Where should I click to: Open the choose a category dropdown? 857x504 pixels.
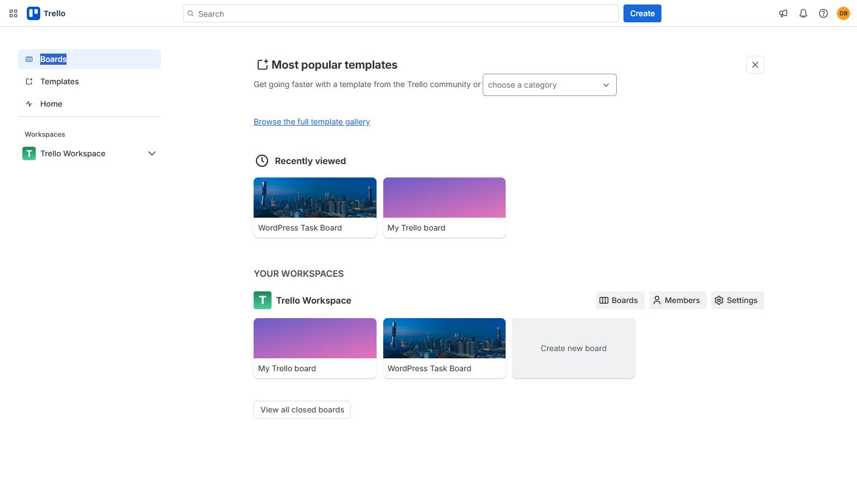click(x=550, y=85)
